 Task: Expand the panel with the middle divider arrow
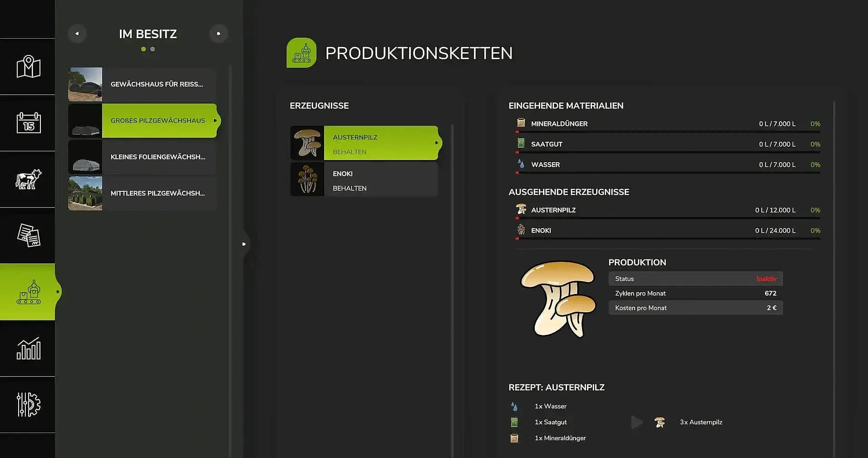[244, 244]
